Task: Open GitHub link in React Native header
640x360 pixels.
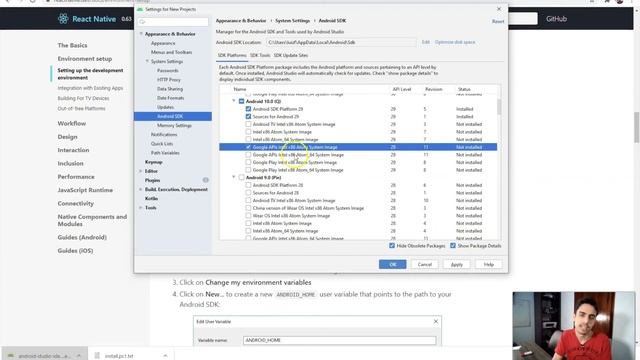Action: coord(556,19)
